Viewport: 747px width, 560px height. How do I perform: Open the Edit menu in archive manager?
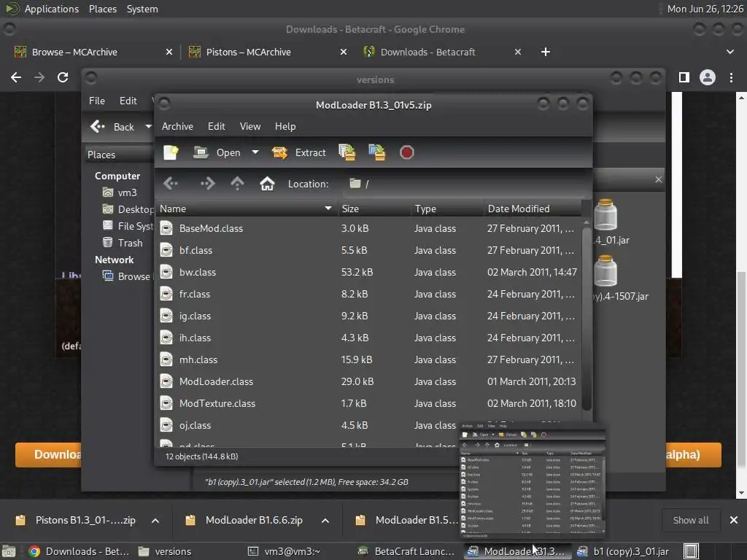[x=216, y=126]
